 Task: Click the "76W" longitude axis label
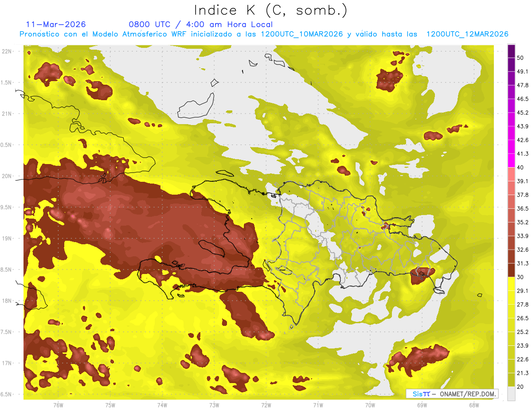pyautogui.click(x=58, y=406)
